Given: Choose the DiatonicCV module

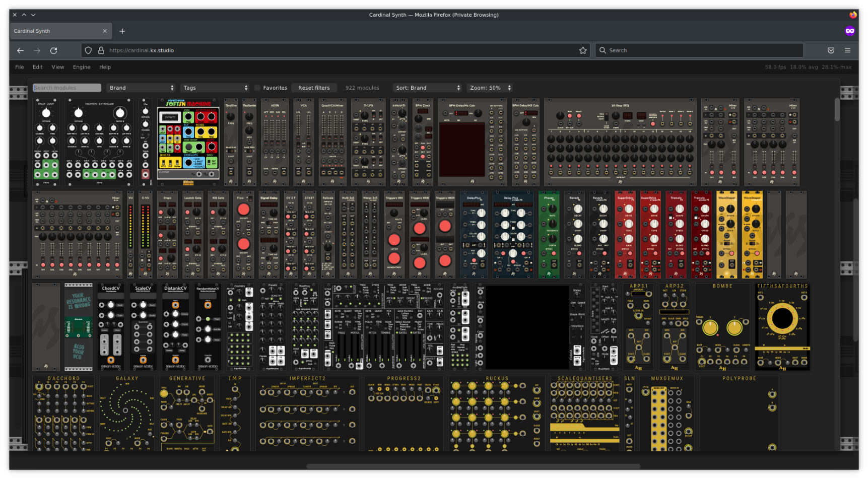Looking at the screenshot, I should coord(175,327).
